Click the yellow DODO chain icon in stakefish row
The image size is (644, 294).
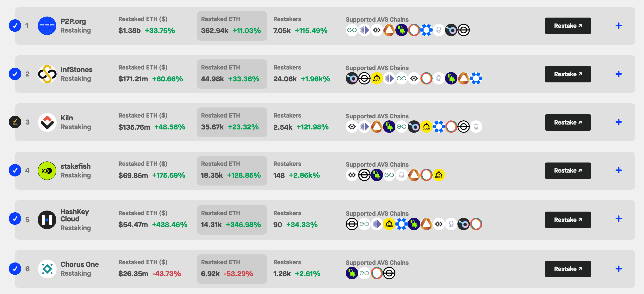pyautogui.click(x=439, y=175)
